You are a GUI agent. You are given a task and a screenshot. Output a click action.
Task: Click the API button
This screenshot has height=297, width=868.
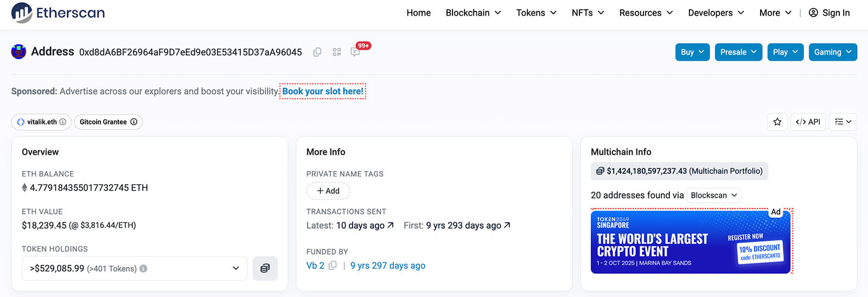808,122
